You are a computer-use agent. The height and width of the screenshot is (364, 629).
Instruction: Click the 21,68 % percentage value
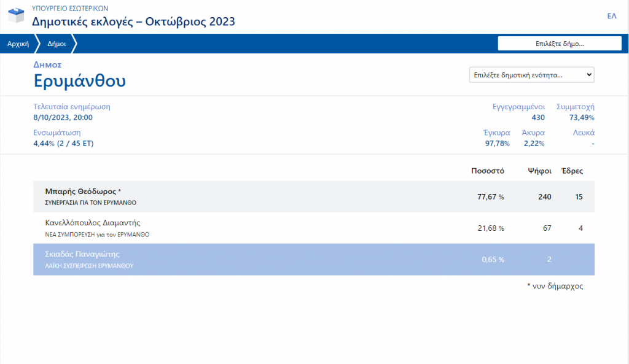point(491,228)
